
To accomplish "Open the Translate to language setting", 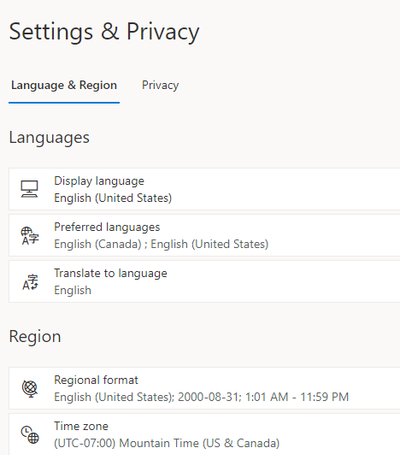I will pos(204,282).
